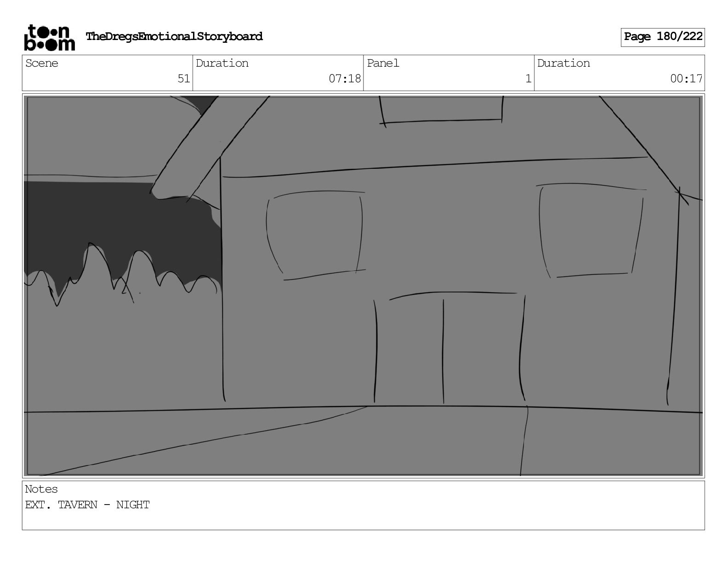Click the Duration label beside Scene
The width and height of the screenshot is (728, 563).
tap(222, 63)
